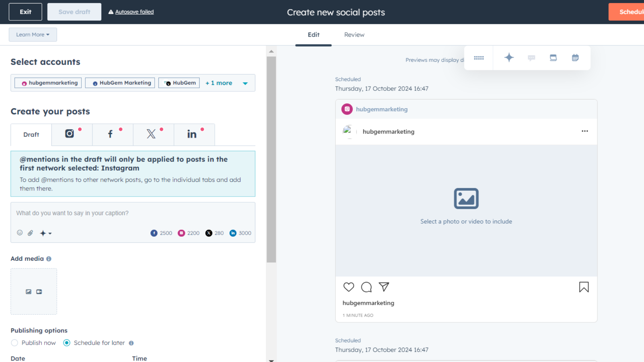Click the Save draft button
The width and height of the screenshot is (644, 362).
pos(74,11)
